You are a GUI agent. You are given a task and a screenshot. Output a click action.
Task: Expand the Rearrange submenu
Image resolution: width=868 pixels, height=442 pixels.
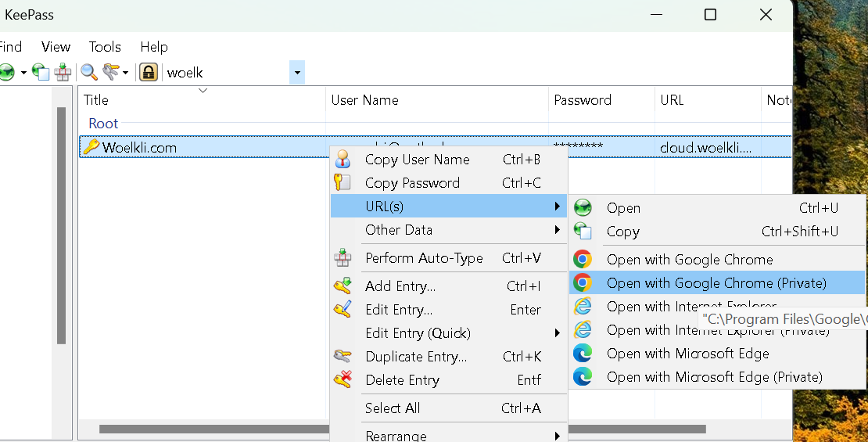pyautogui.click(x=449, y=436)
